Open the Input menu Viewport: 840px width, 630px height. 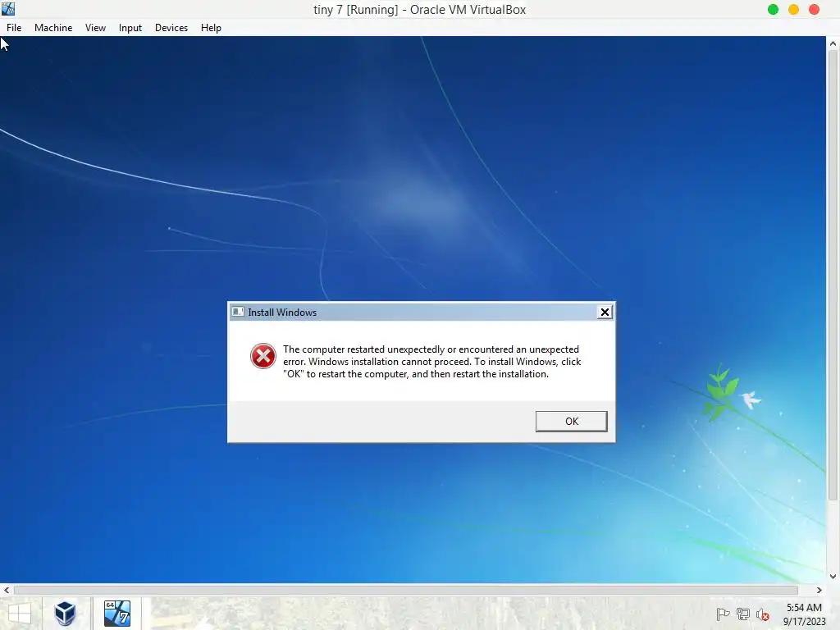click(x=130, y=28)
